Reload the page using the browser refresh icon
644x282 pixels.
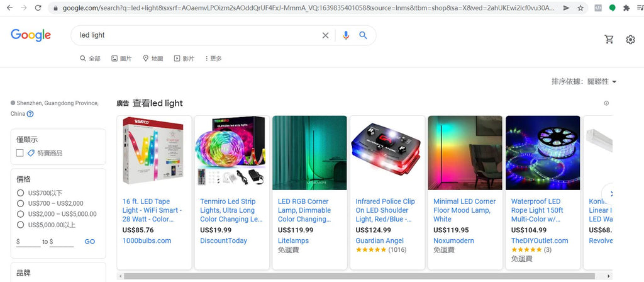point(38,8)
